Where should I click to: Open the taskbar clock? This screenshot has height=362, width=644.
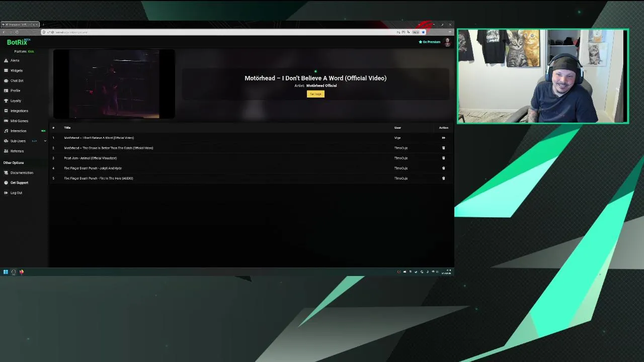click(446, 272)
